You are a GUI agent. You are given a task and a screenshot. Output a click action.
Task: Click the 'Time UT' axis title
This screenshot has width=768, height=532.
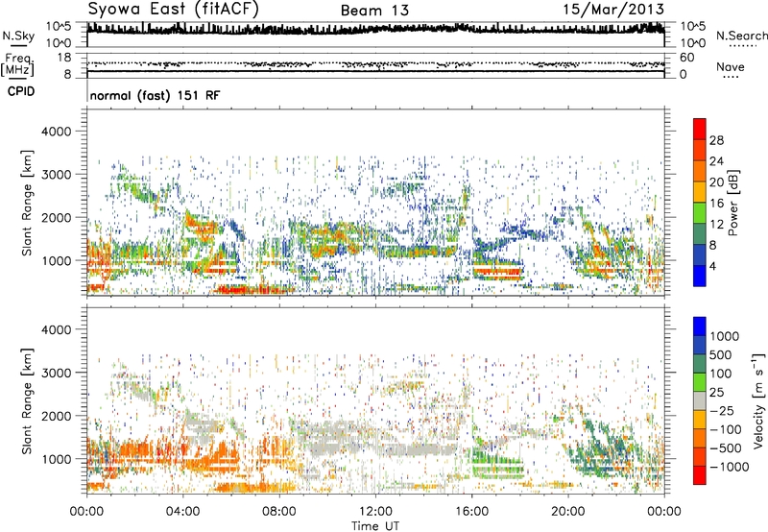[x=375, y=526]
